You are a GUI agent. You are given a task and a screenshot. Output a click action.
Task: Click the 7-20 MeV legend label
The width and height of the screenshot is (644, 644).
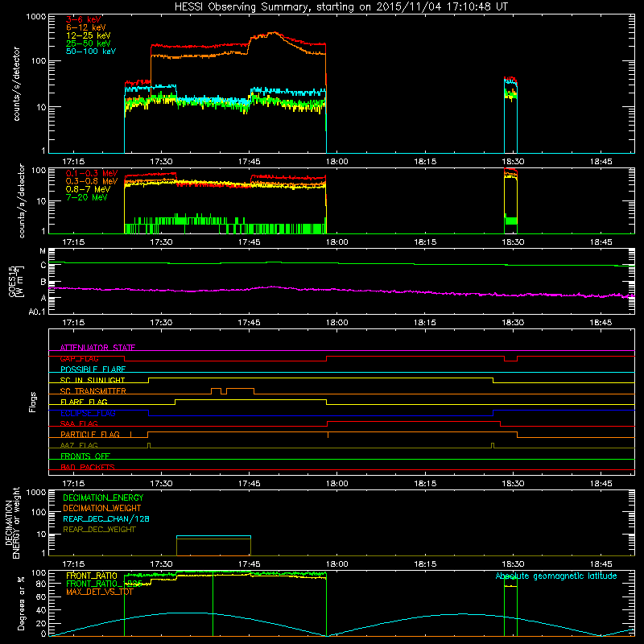click(86, 197)
